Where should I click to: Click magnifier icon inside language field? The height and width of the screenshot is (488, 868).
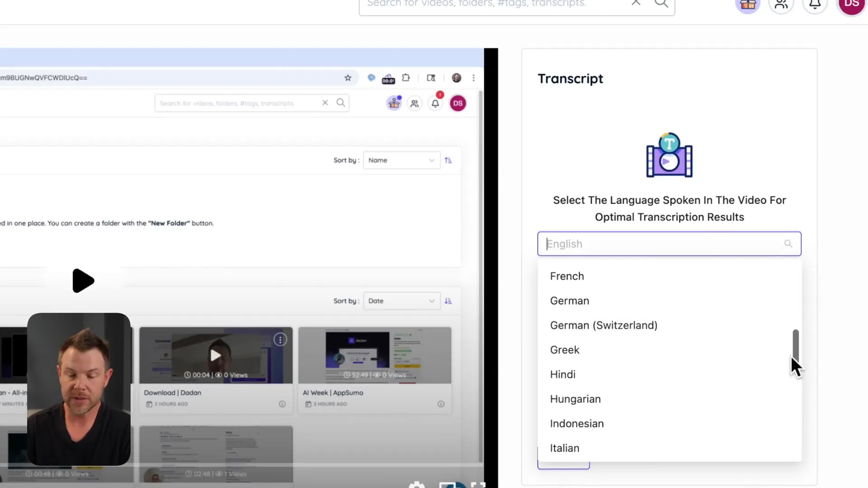coord(788,244)
